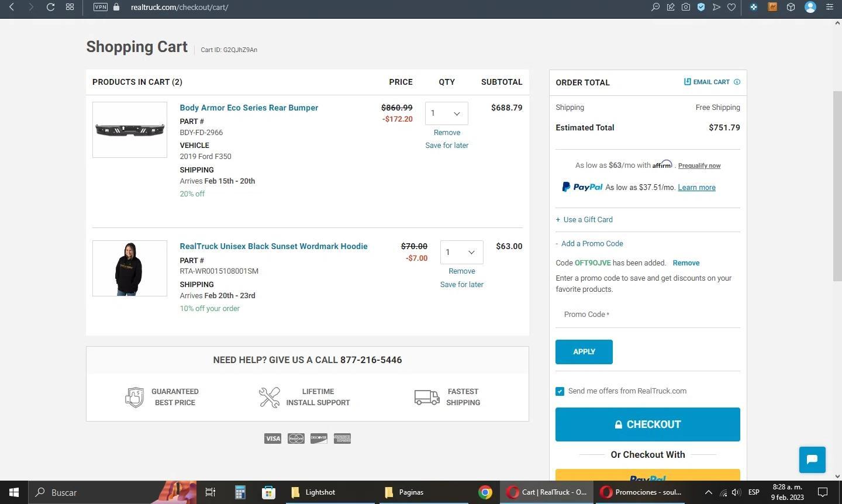Remove the Rear Bumper from cart
Viewport: 842px width, 504px height.
pos(447,133)
